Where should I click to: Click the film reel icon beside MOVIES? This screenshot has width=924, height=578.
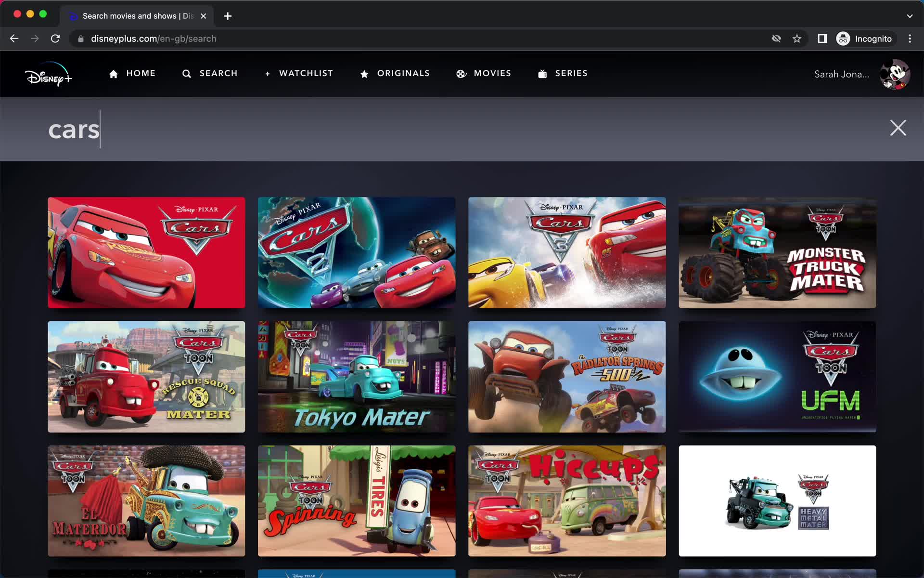point(461,74)
